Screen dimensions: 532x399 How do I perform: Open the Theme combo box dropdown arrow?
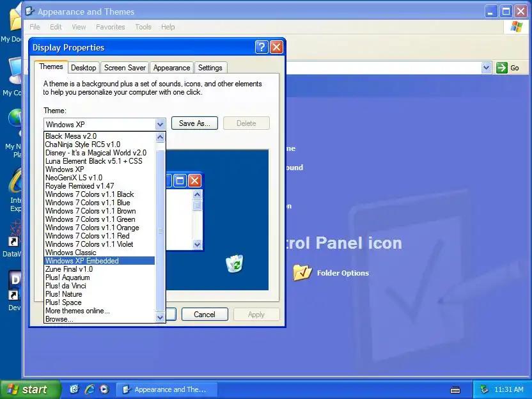click(160, 125)
